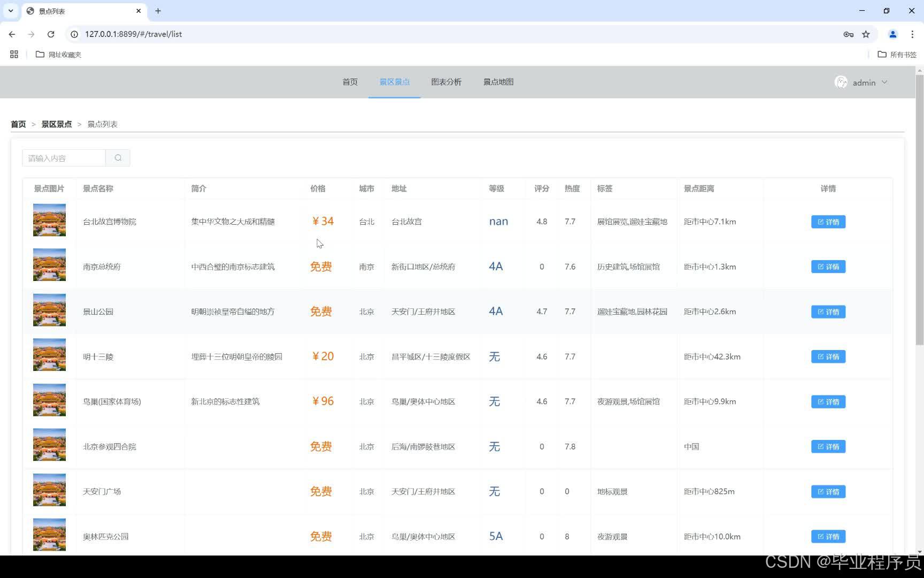Image resolution: width=924 pixels, height=578 pixels.
Task: Click the 南京总统府 thumbnail image
Action: [49, 265]
